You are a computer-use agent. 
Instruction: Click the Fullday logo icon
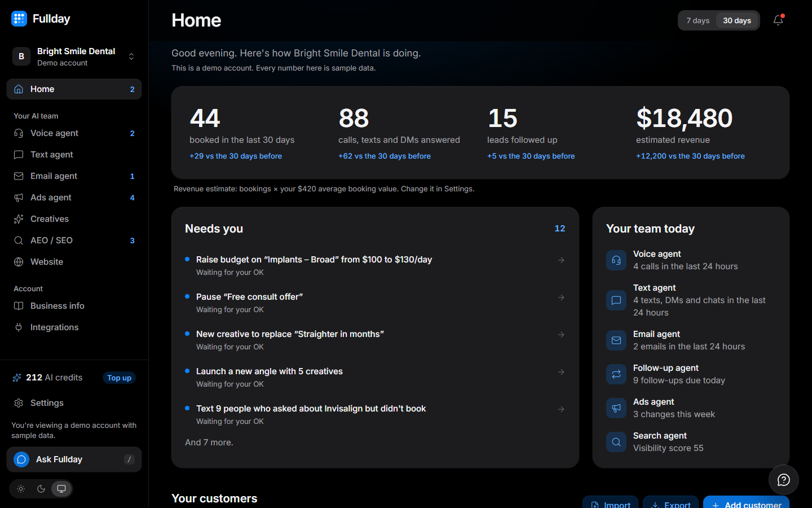coord(19,19)
